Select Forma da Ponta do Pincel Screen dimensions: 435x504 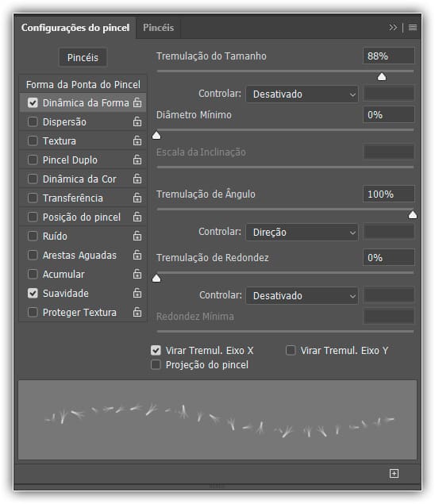[83, 85]
